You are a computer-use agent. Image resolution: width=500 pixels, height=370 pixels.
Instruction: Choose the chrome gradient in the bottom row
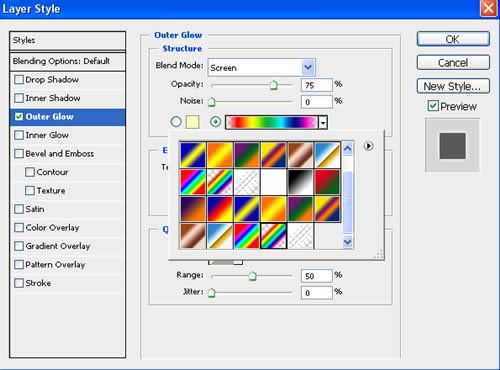pos(220,236)
